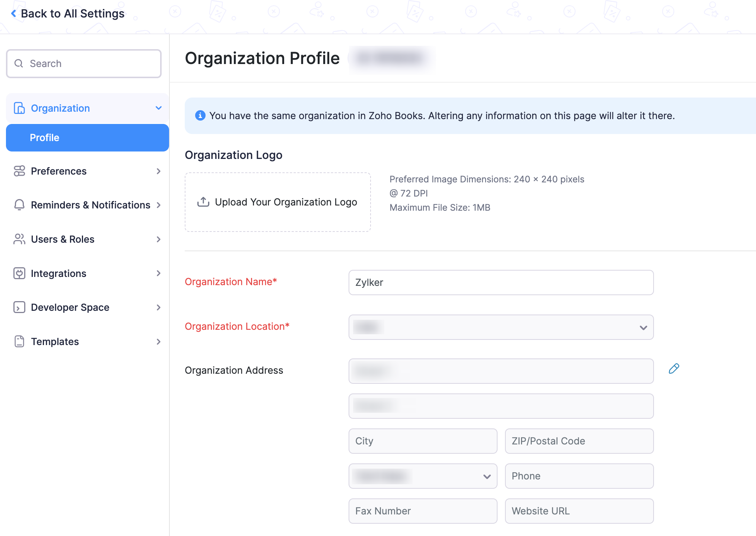This screenshot has width=756, height=536.
Task: Select the Integrations plug icon
Action: click(19, 273)
